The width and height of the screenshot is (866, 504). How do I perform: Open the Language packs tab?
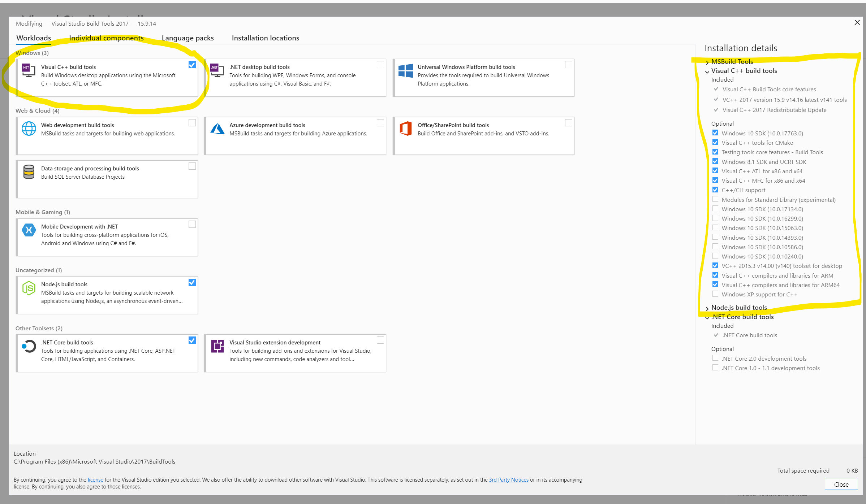[x=188, y=38]
